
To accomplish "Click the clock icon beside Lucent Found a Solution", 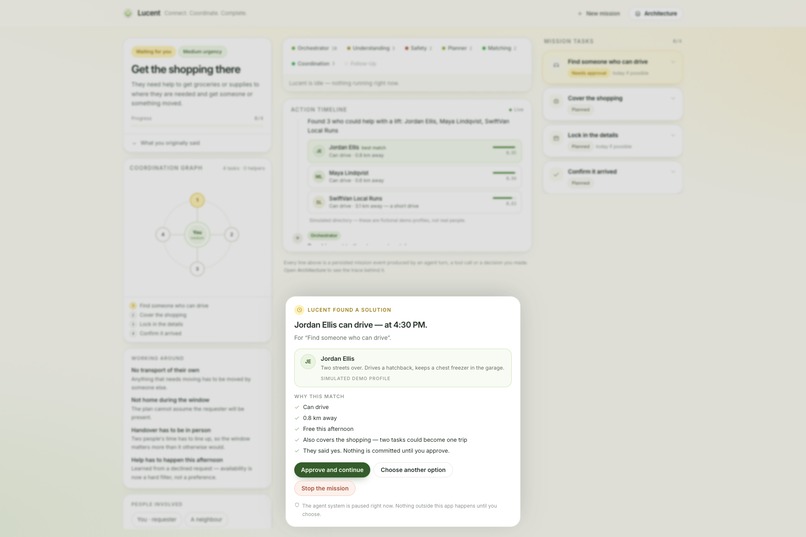I will click(x=299, y=310).
